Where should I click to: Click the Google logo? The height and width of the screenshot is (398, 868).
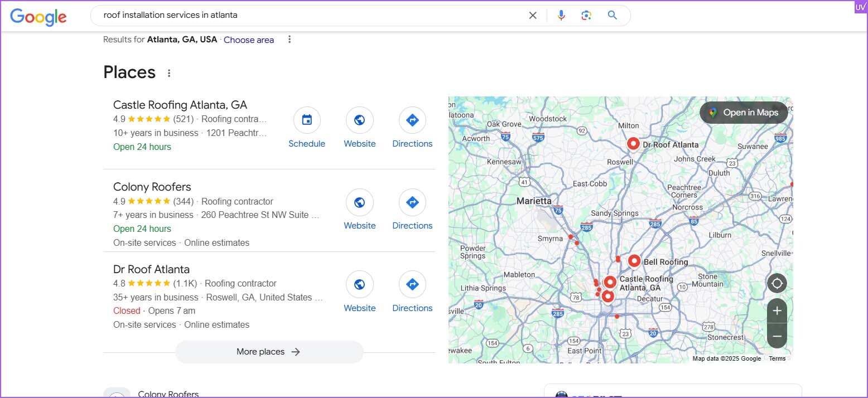point(38,16)
